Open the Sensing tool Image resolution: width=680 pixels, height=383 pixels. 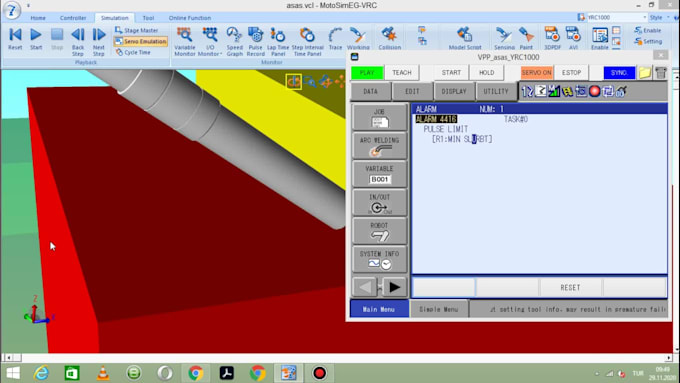click(504, 39)
